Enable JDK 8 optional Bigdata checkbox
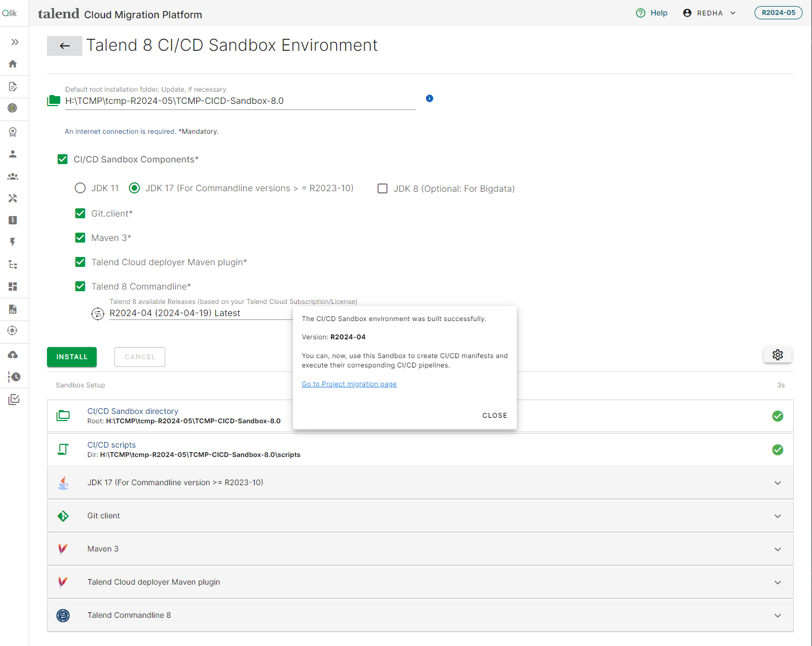812x646 pixels. (x=383, y=188)
